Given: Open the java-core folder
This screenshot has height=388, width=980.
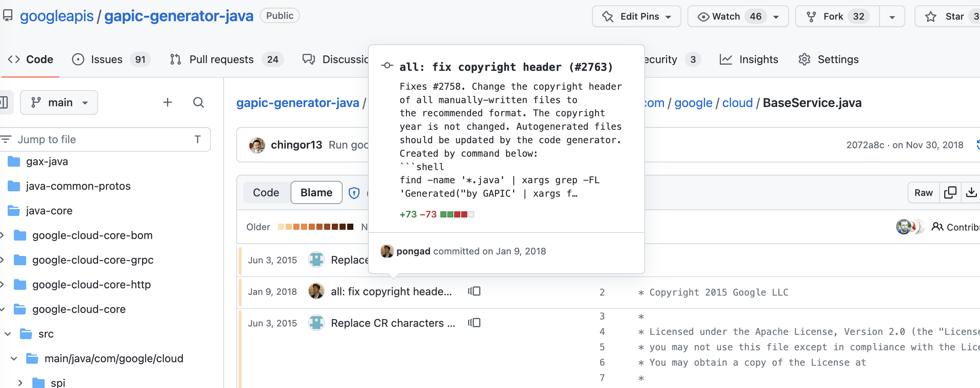Looking at the screenshot, I should (49, 211).
